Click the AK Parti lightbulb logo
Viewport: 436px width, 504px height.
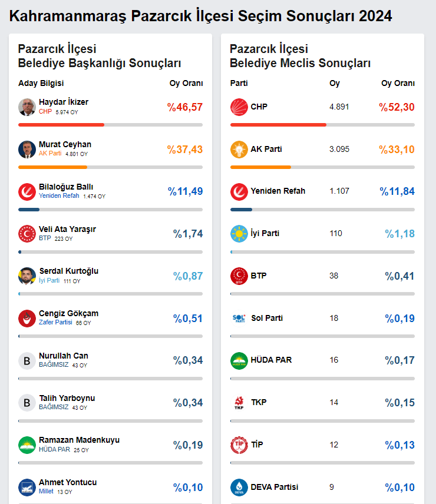pyautogui.click(x=239, y=150)
